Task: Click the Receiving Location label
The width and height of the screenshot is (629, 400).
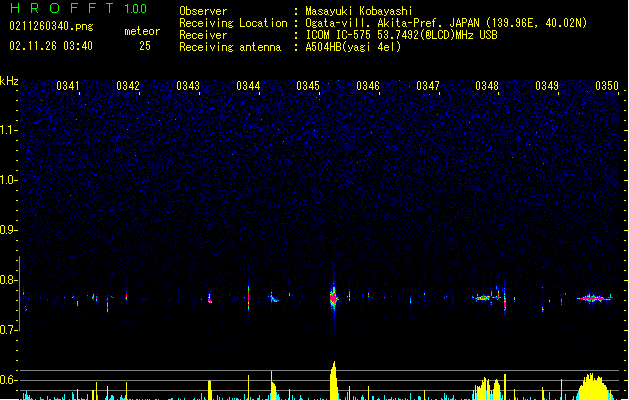Action: [233, 23]
